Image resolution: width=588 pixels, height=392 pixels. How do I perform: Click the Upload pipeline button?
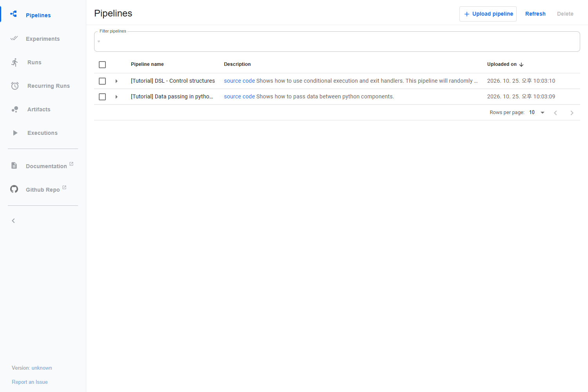488,14
